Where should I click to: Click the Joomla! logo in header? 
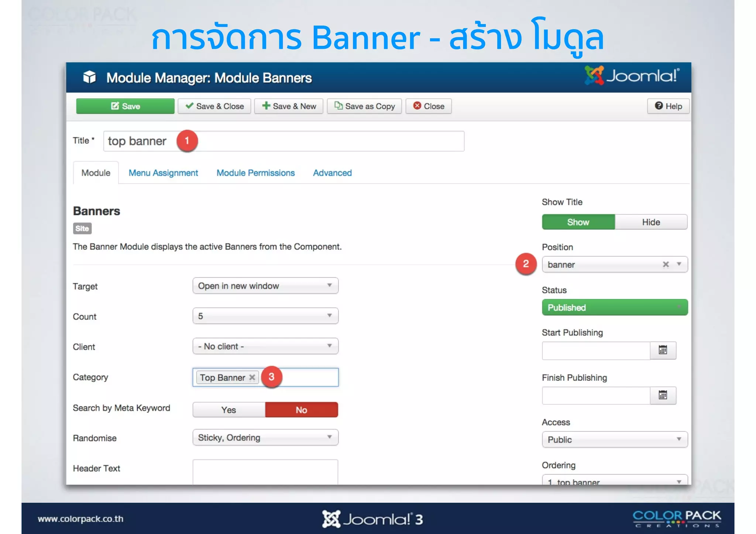[632, 75]
